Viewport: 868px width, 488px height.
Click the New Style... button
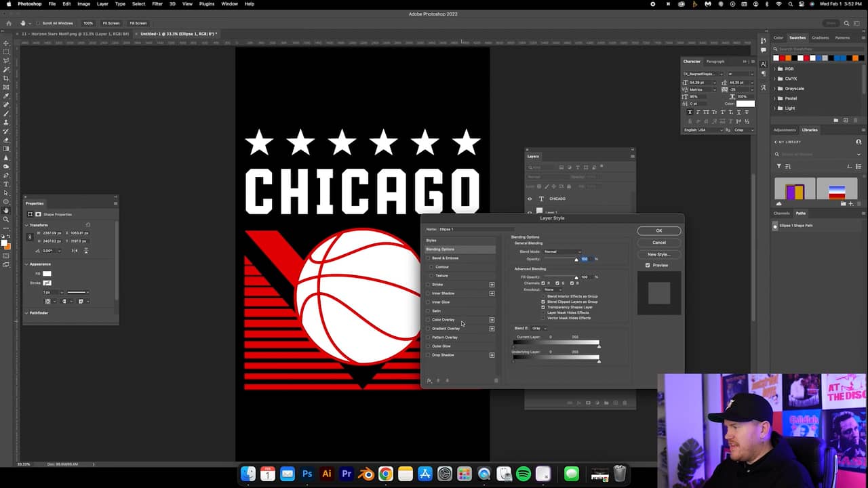click(658, 254)
